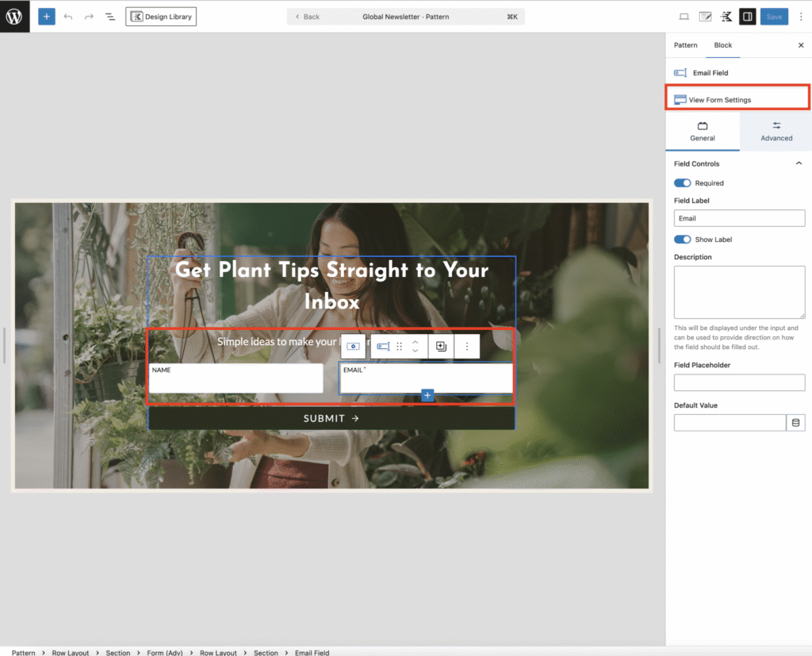Switch to the Pattern tab
The height and width of the screenshot is (656, 812).
coord(685,45)
